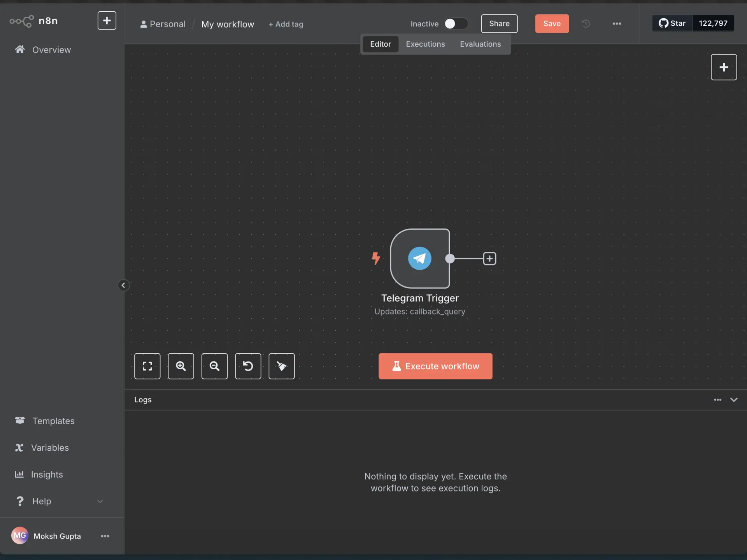Open the add node panel plus button
The width and height of the screenshot is (747, 560).
pos(724,67)
